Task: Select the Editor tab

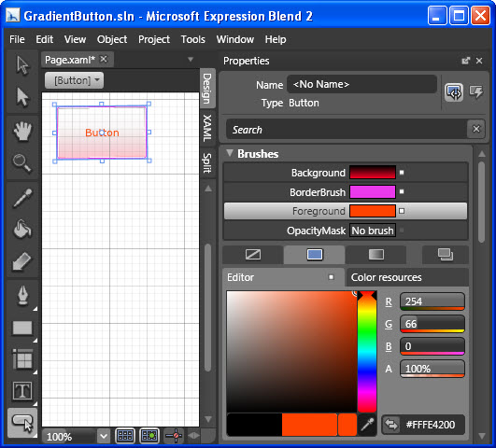Action: [283, 277]
